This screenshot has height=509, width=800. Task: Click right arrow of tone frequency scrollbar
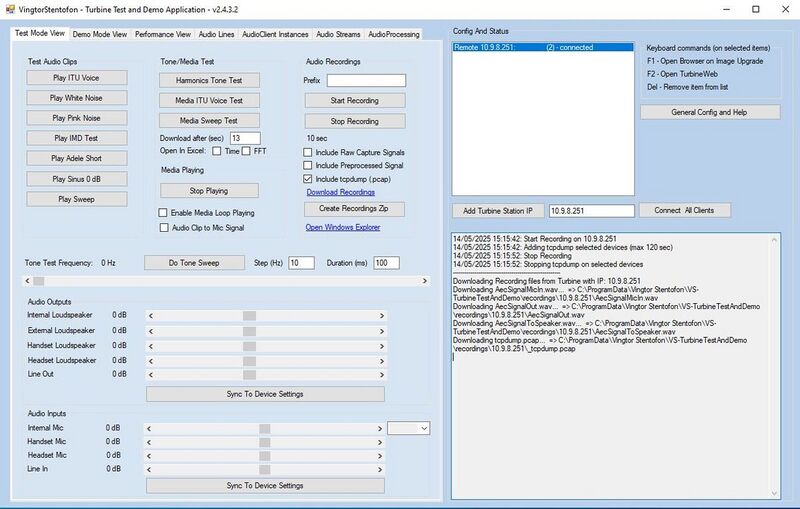424,281
